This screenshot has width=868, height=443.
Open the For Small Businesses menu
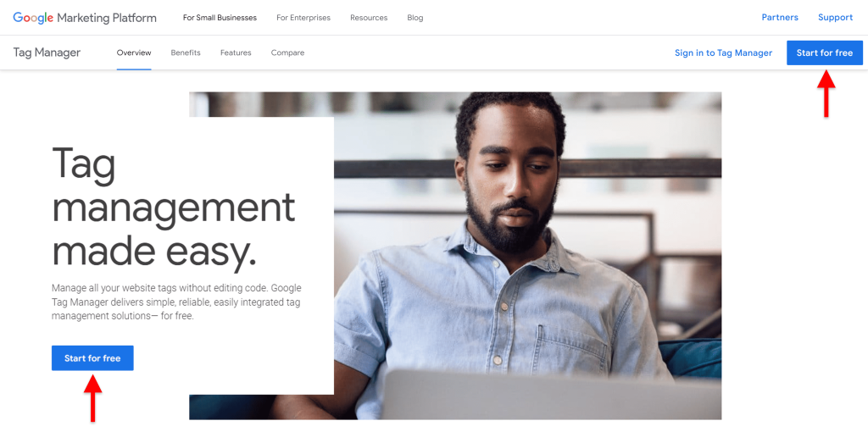[220, 18]
